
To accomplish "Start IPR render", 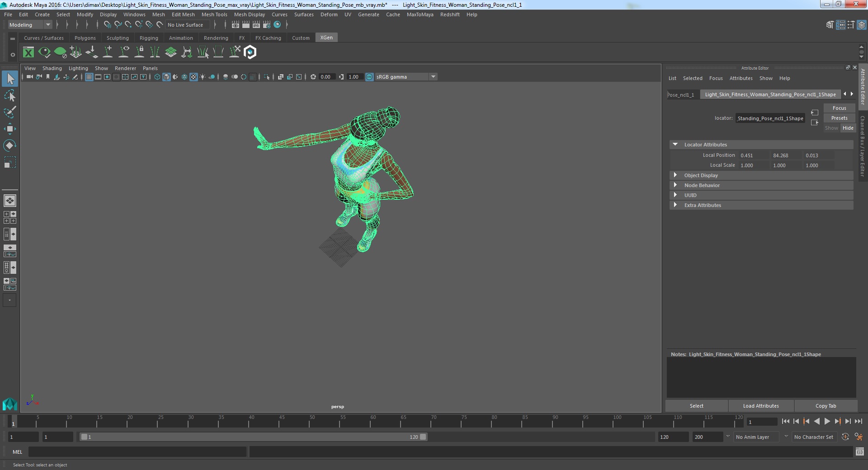I will [256, 25].
